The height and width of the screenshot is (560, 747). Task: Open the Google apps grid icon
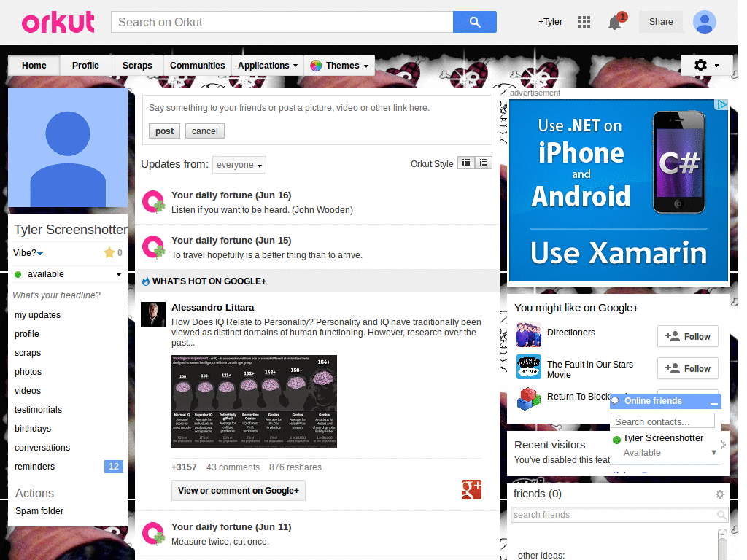(584, 22)
